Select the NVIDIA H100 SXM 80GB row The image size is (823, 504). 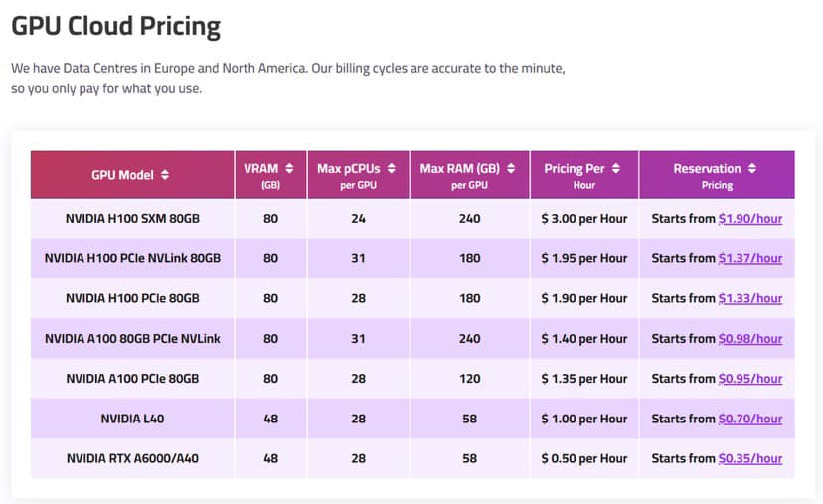click(132, 218)
